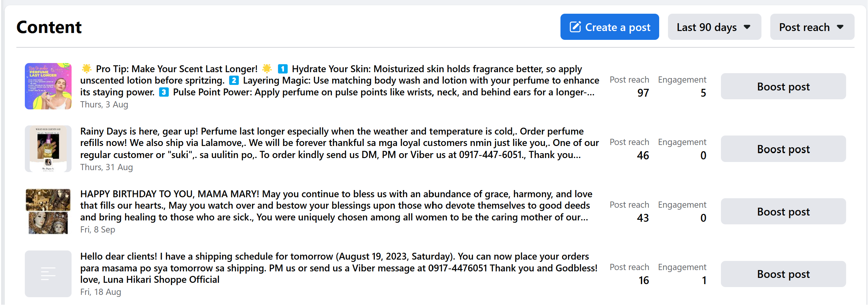Boost the Pro Tip scent post

pos(783,87)
